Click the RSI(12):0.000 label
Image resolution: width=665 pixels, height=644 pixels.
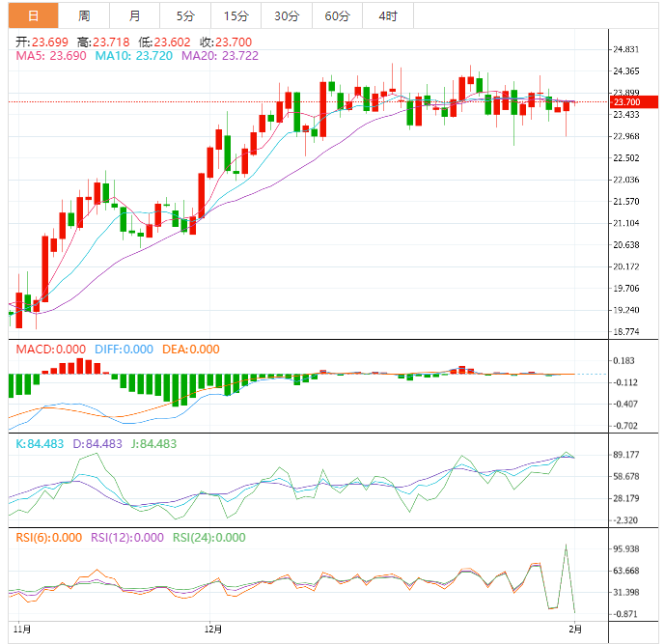[x=127, y=538]
